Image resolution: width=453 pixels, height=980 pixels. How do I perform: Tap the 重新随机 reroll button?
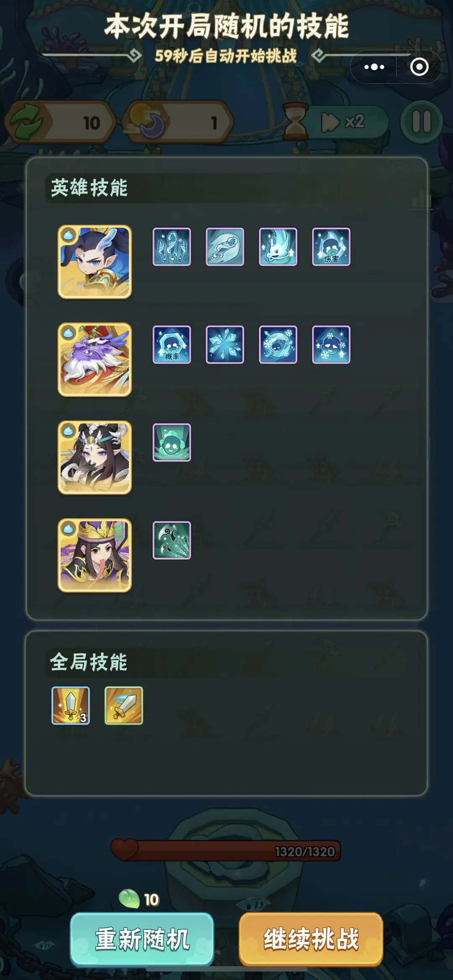coord(142,939)
